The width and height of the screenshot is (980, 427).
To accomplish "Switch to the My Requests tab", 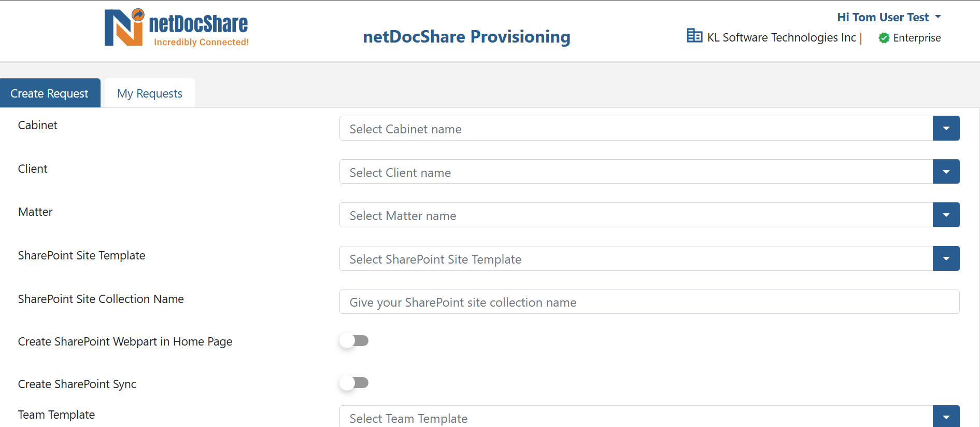I will point(150,93).
